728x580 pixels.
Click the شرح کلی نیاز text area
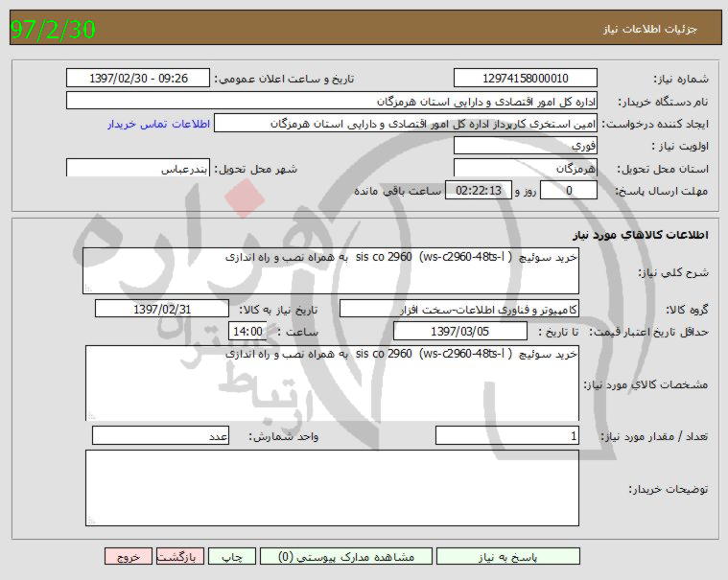[x=331, y=271]
